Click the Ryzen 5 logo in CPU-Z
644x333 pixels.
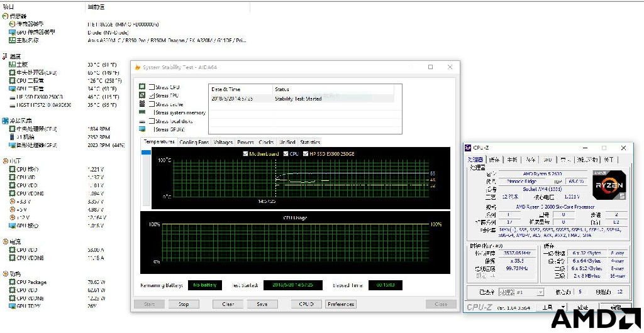tap(609, 185)
